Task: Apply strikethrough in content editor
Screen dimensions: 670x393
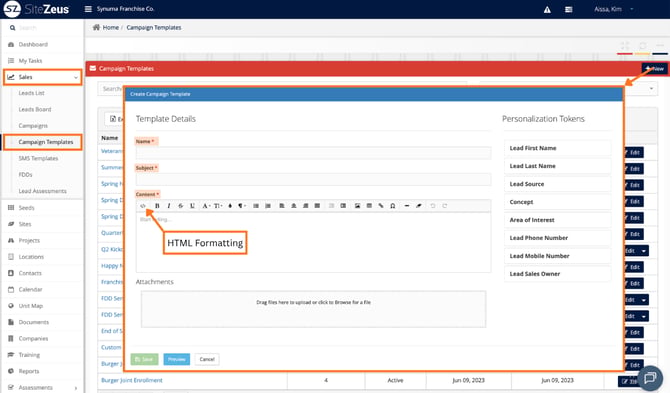Action: [180, 206]
